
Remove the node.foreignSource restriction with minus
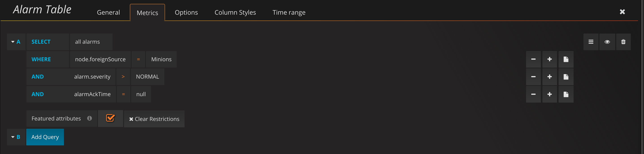coord(533,59)
